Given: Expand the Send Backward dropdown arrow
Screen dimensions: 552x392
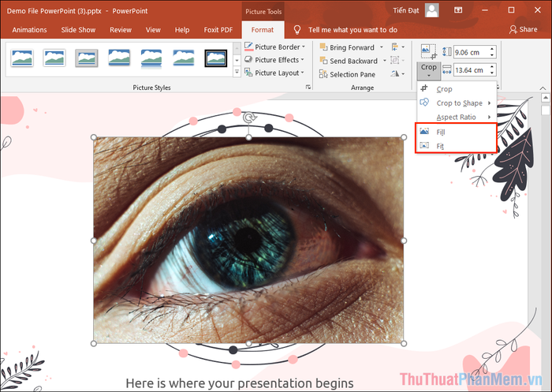Looking at the screenshot, I should (x=385, y=61).
